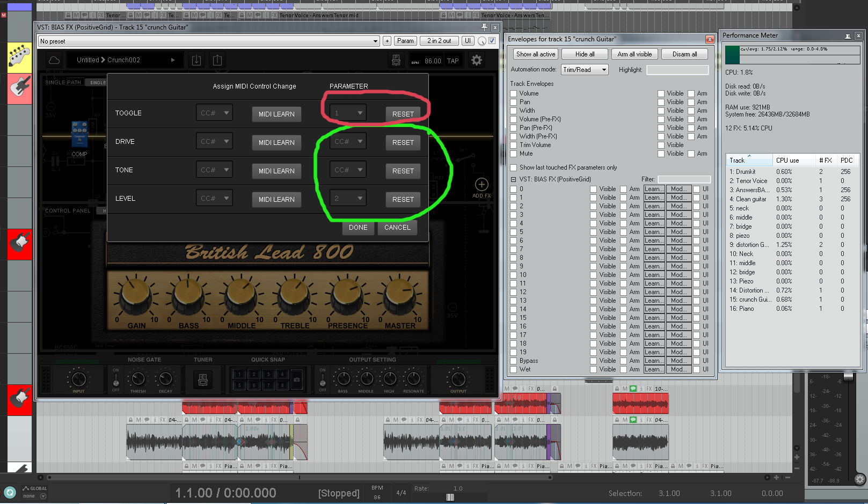The image size is (868, 504).
Task: Click the round wet/dry knob near UI
Action: click(482, 41)
